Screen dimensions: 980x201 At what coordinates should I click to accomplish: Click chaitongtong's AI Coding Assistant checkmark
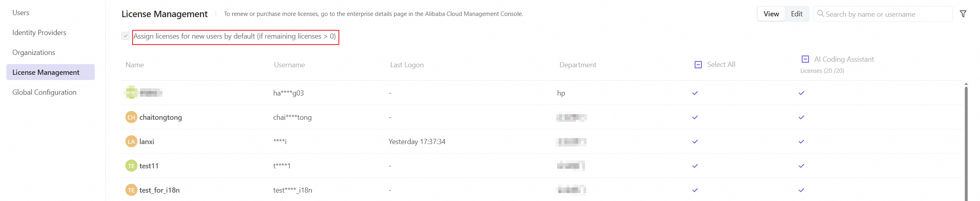click(801, 117)
